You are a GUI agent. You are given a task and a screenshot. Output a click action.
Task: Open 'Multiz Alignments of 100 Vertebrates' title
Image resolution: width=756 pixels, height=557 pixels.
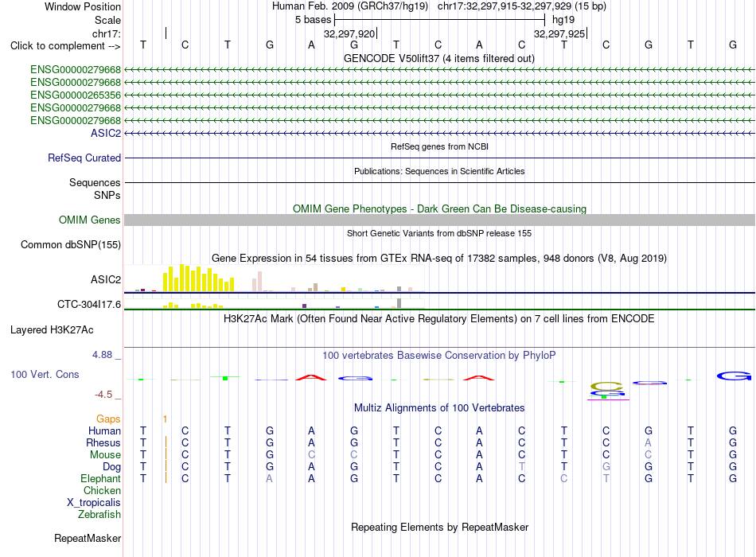click(439, 408)
